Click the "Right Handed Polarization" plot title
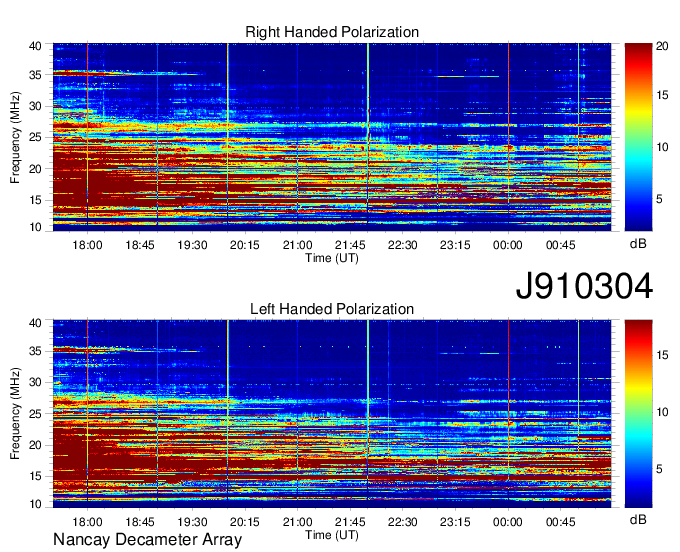Screen dimensions: 680x552 [332, 32]
